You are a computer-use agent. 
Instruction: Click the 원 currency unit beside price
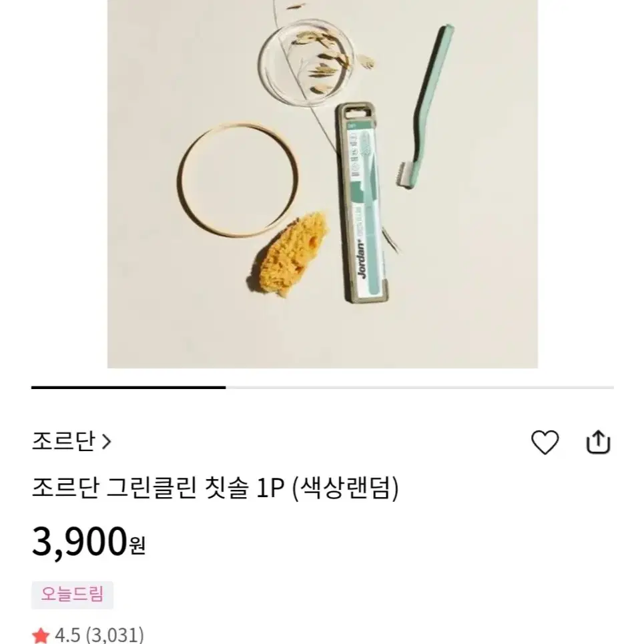point(137,545)
